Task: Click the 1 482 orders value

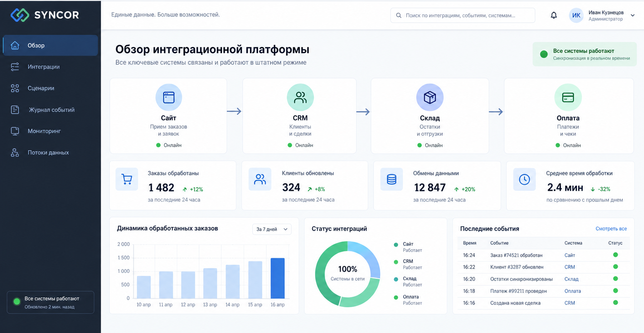Action: click(x=161, y=188)
